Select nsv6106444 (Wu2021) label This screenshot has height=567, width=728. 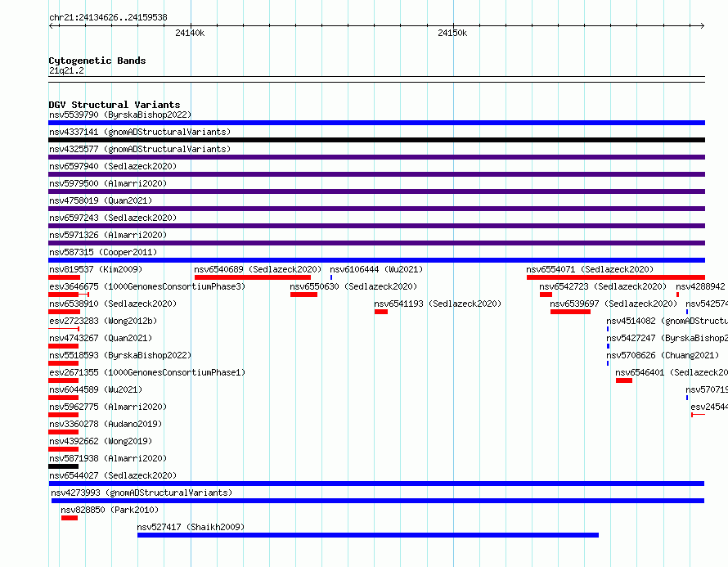(376, 269)
